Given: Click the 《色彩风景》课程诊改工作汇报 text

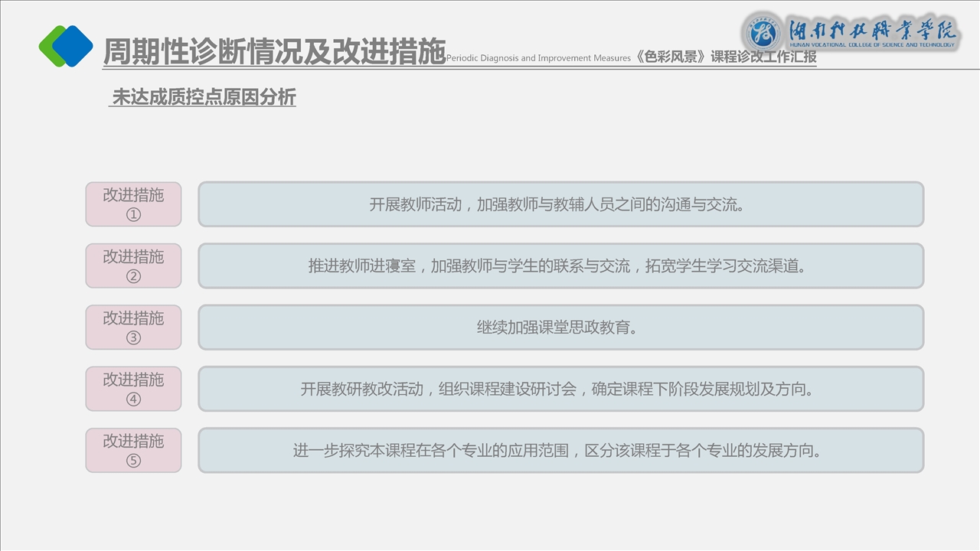Looking at the screenshot, I should point(725,57).
